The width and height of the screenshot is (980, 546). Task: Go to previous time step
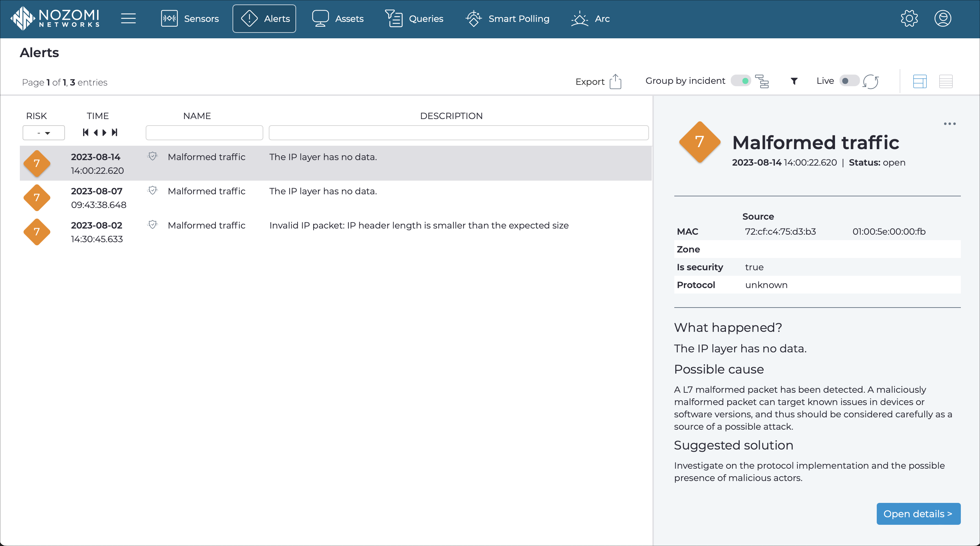tap(95, 132)
